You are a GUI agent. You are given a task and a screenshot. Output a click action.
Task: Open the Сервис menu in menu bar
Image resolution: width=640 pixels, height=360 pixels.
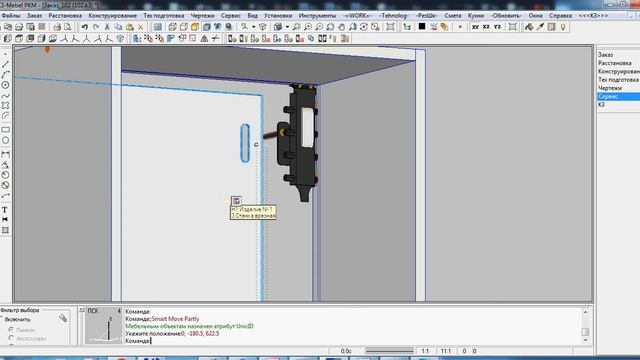point(231,16)
